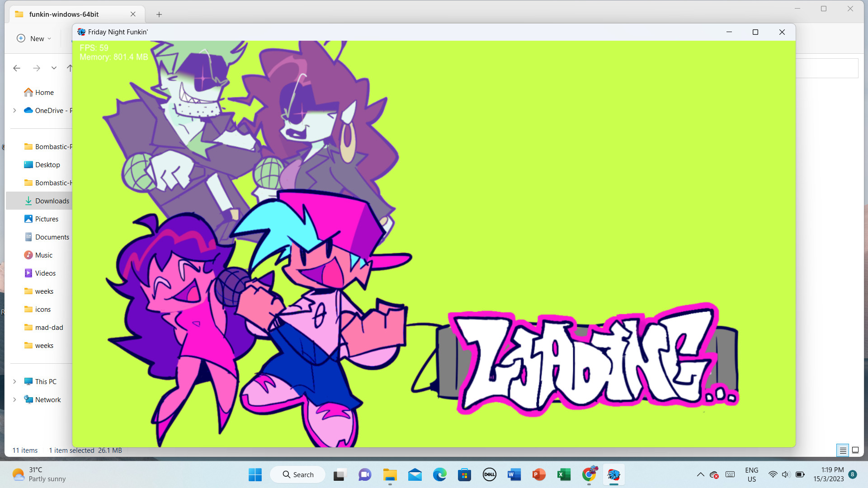868x488 pixels.
Task: Open Documents in the sidebar
Action: (47, 237)
